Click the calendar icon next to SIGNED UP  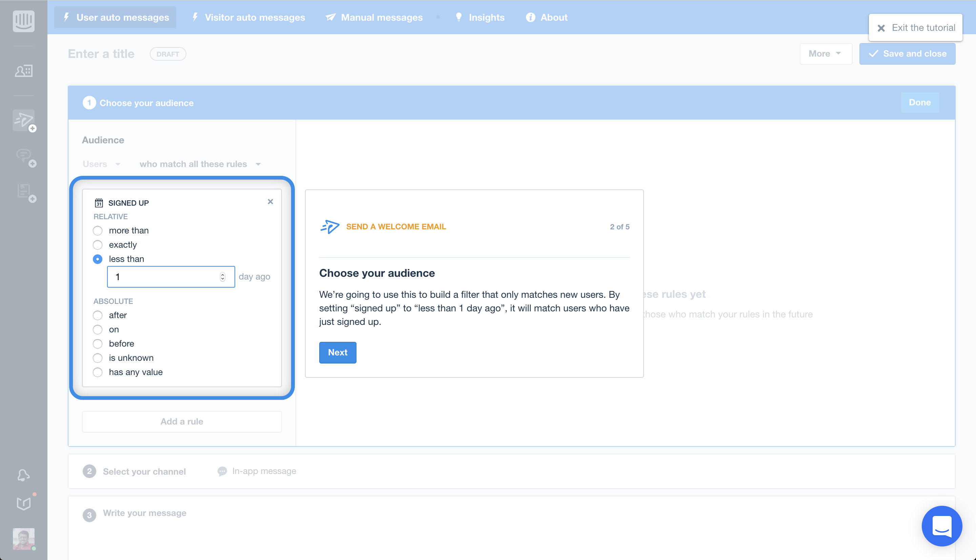[99, 203]
